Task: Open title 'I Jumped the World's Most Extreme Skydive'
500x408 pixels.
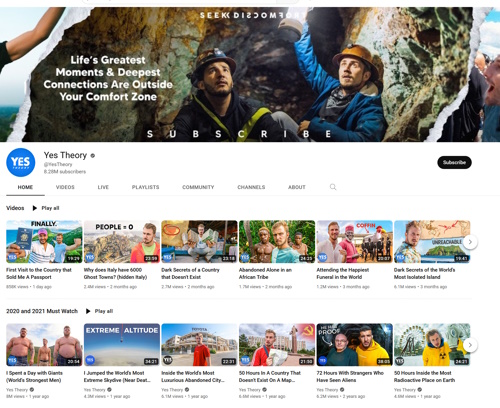Action: 117,376
